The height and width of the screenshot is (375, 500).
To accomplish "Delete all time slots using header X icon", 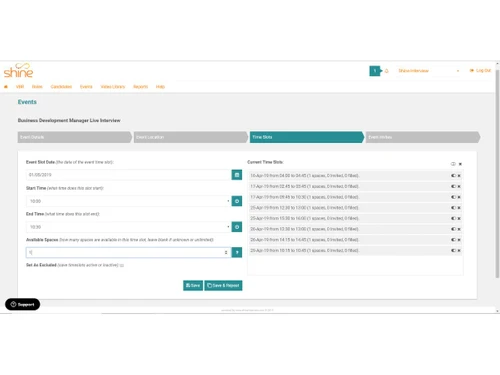I will (460, 164).
